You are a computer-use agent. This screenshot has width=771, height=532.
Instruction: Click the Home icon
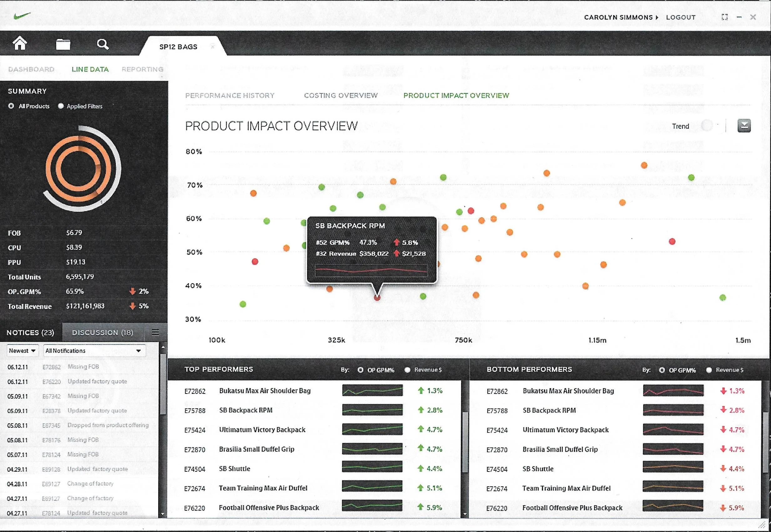tap(20, 44)
